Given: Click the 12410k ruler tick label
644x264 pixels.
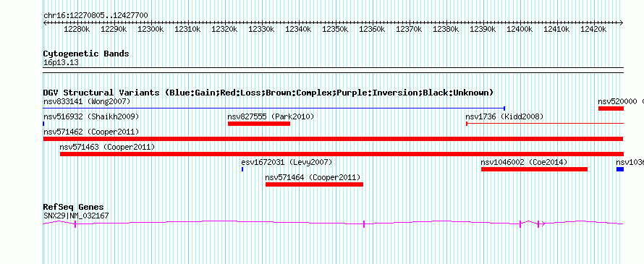Looking at the screenshot, I should 557,30.
